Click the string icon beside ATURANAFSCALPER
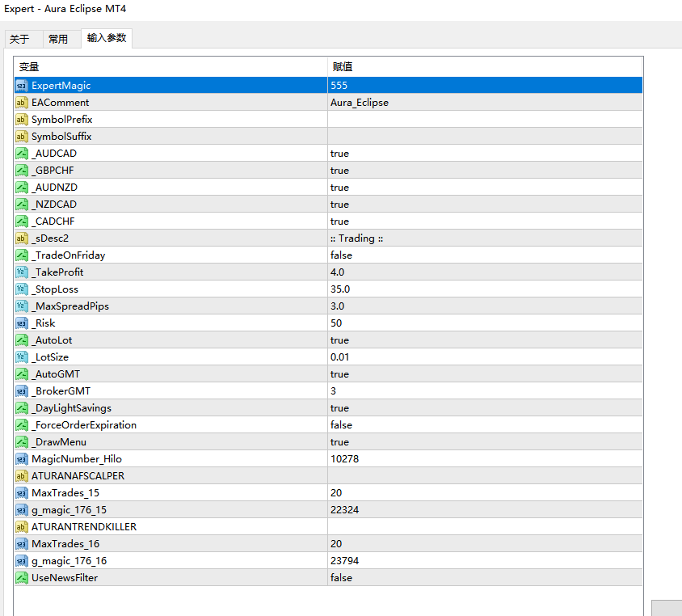The width and height of the screenshot is (682, 616). click(22, 476)
